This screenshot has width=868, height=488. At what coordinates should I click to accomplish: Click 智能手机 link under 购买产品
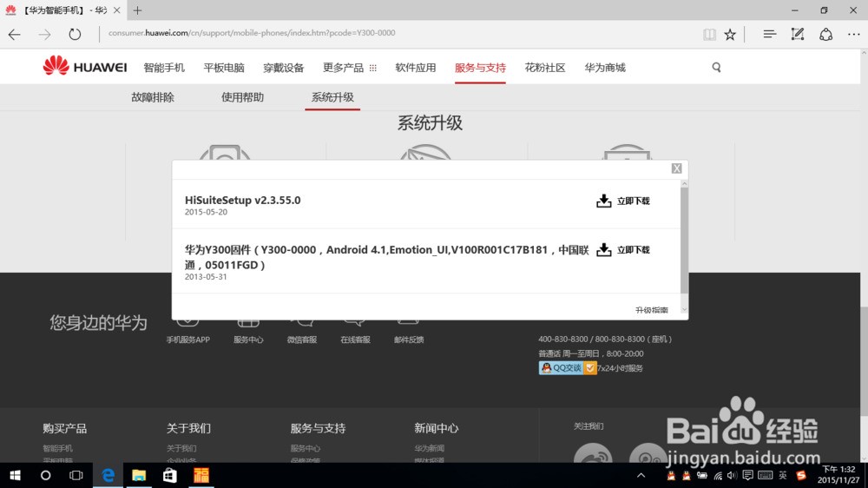click(x=57, y=448)
